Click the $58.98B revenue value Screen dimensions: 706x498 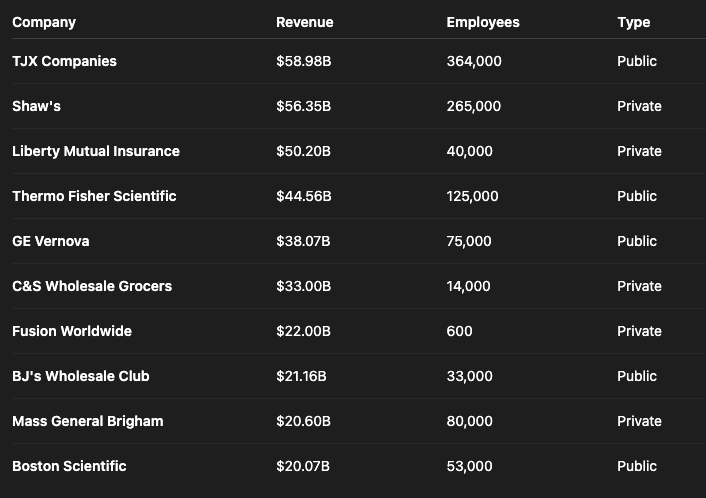pos(304,61)
